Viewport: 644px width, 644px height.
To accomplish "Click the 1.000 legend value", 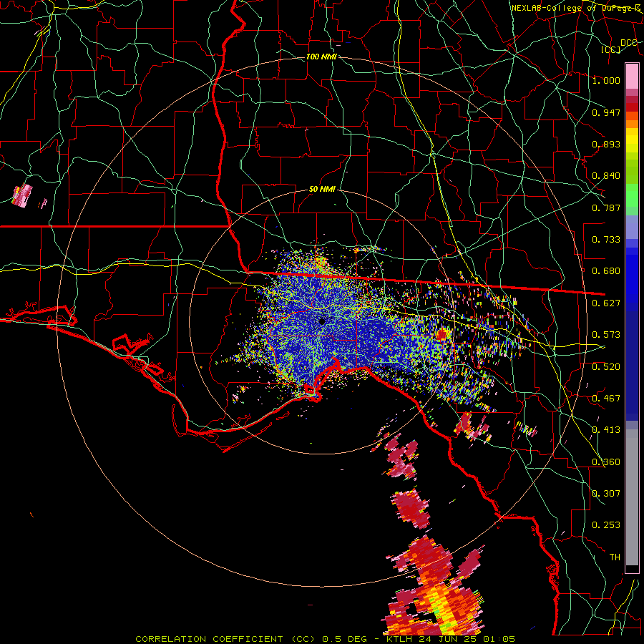I will click(x=606, y=80).
